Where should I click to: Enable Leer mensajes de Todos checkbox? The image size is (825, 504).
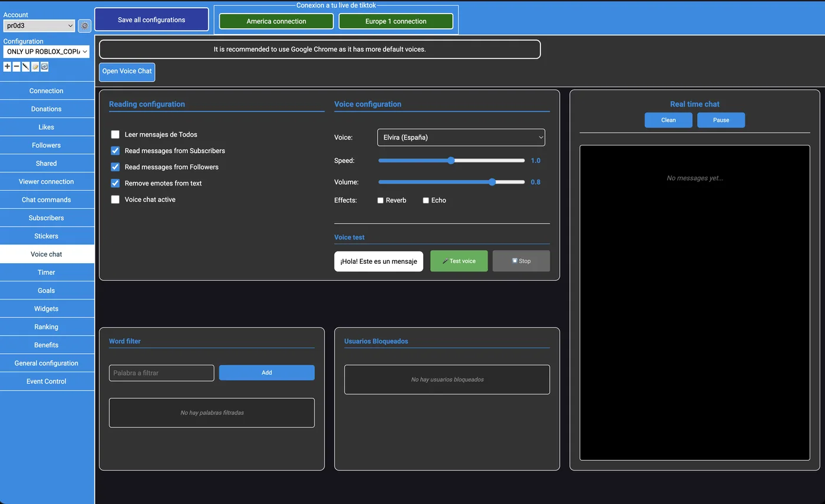point(115,135)
